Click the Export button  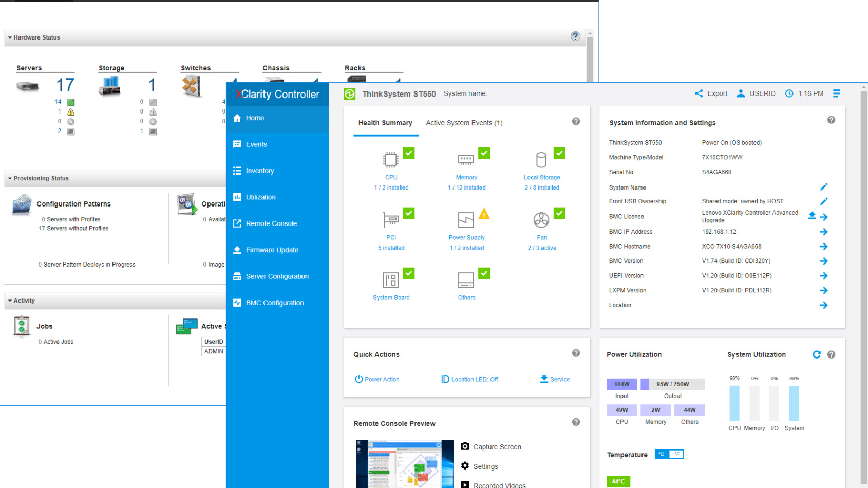711,93
